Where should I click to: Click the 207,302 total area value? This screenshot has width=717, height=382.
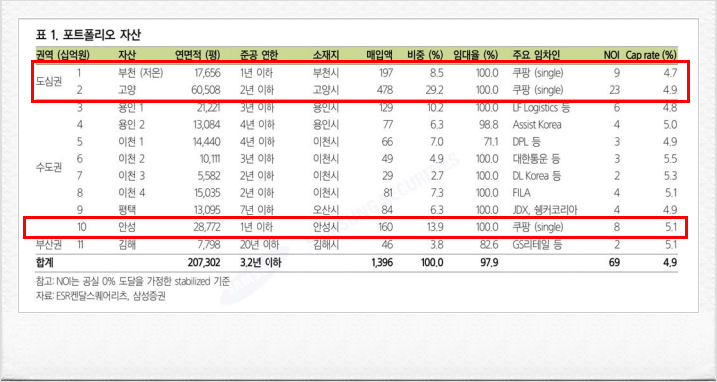204,263
